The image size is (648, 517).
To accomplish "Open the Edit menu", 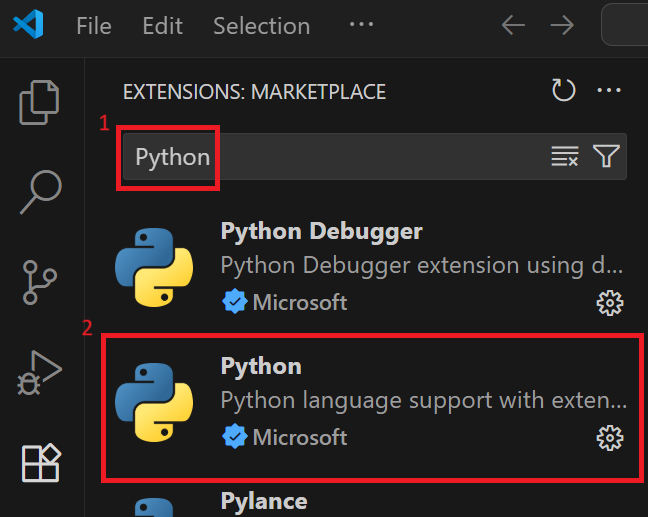I will pyautogui.click(x=162, y=25).
